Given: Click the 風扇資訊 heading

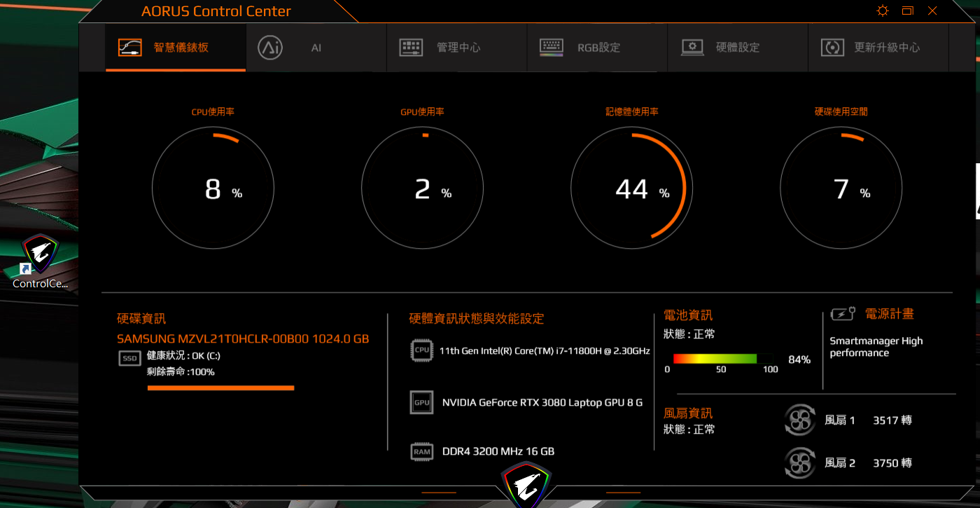Looking at the screenshot, I should coord(688,413).
